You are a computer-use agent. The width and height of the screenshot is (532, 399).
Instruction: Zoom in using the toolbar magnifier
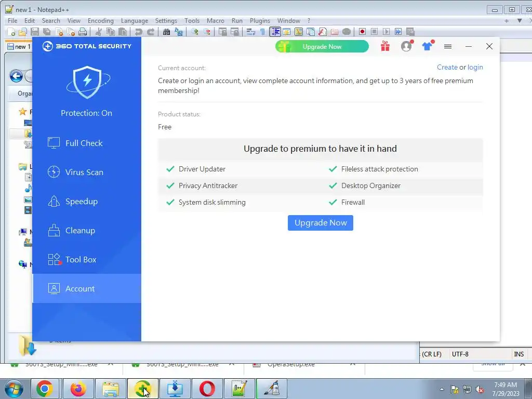coord(195,32)
